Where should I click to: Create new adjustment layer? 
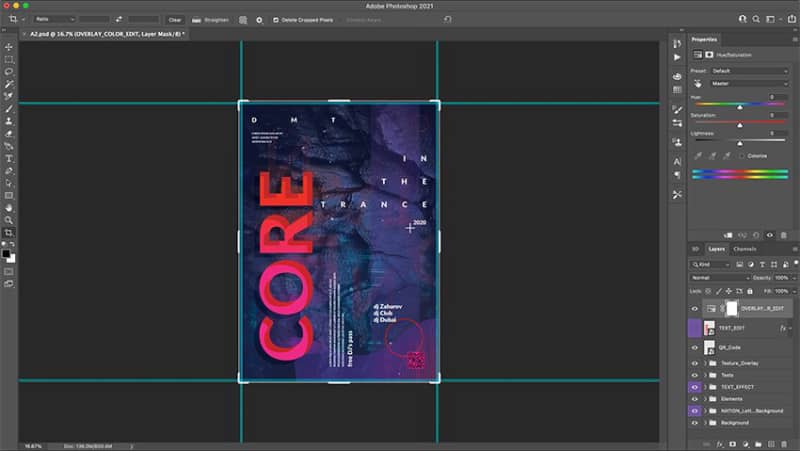click(x=745, y=444)
